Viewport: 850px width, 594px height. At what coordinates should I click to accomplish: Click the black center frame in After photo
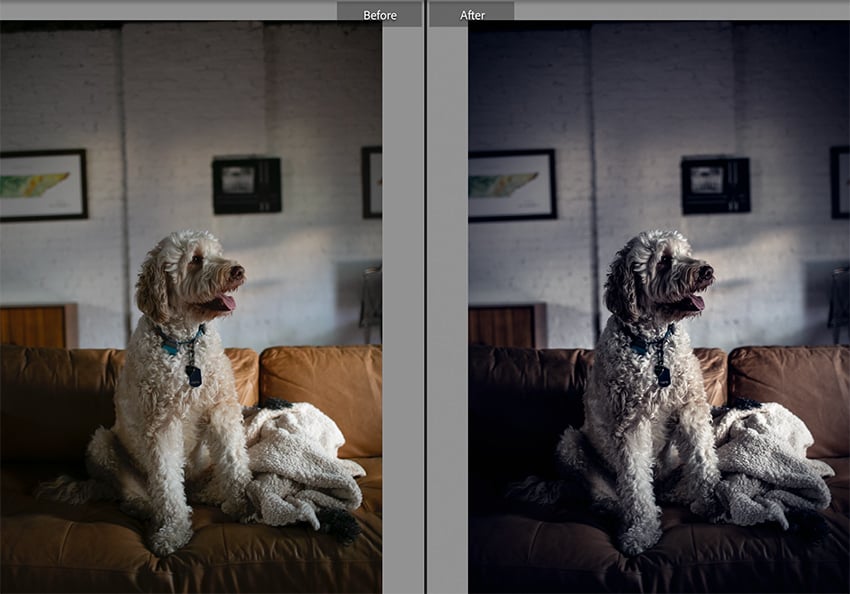tap(716, 185)
